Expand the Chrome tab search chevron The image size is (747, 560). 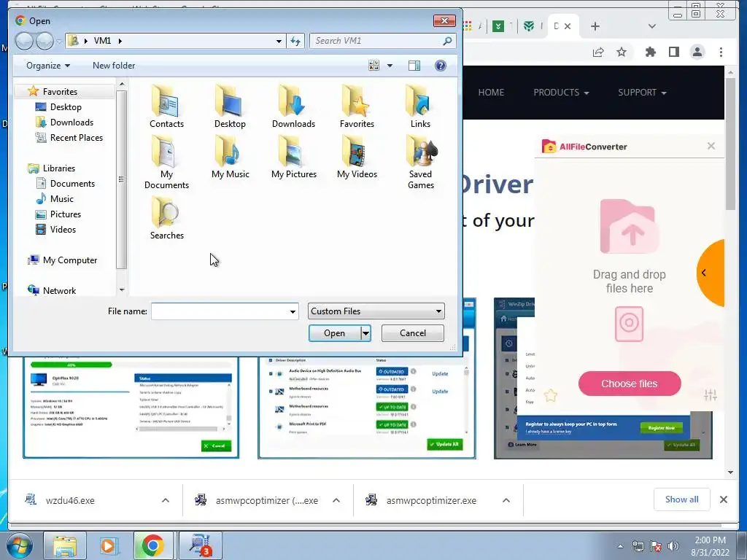(652, 26)
